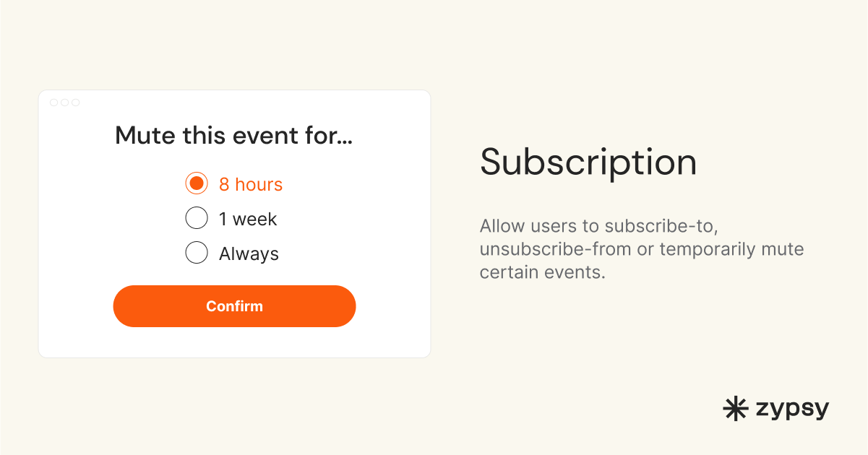Click the rightmost window control dot
The height and width of the screenshot is (455, 868).
pos(75,103)
